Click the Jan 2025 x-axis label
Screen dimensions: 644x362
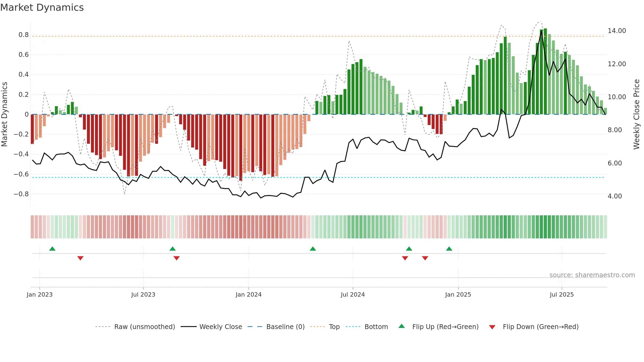(458, 294)
